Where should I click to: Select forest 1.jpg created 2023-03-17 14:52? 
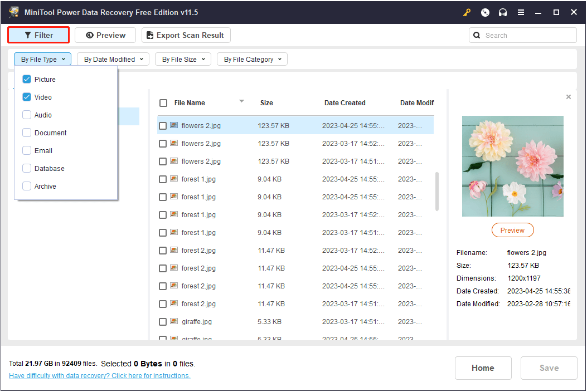pos(295,215)
